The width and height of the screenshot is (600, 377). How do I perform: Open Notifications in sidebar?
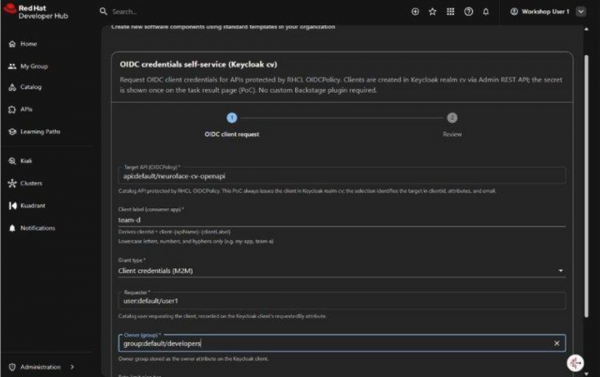point(38,228)
